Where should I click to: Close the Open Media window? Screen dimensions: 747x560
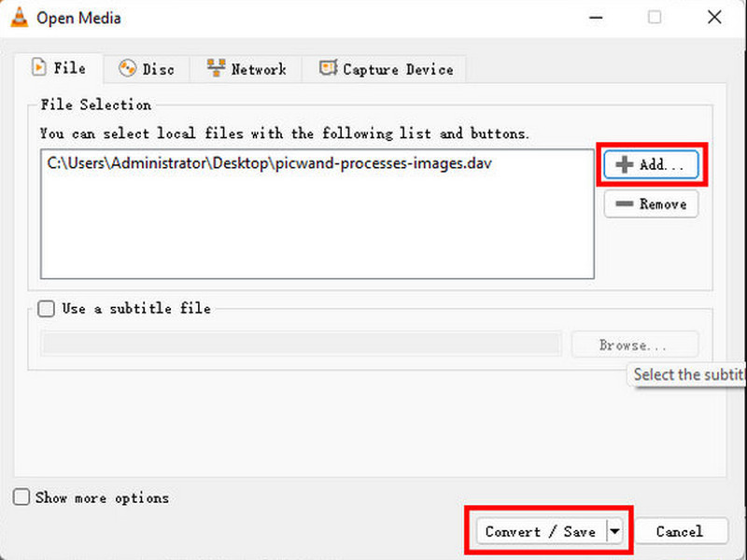[x=713, y=18]
